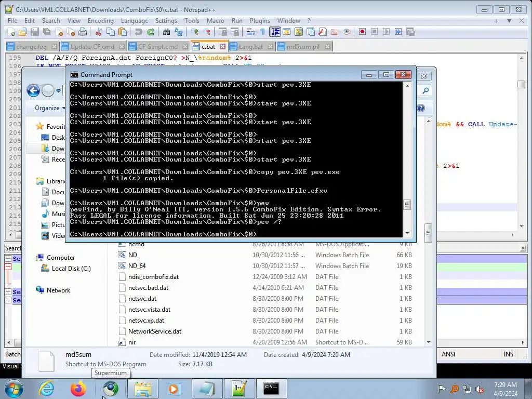Toggle the highlighted Indent guide icon
Image resolution: width=532 pixels, height=399 pixels.
(x=274, y=32)
